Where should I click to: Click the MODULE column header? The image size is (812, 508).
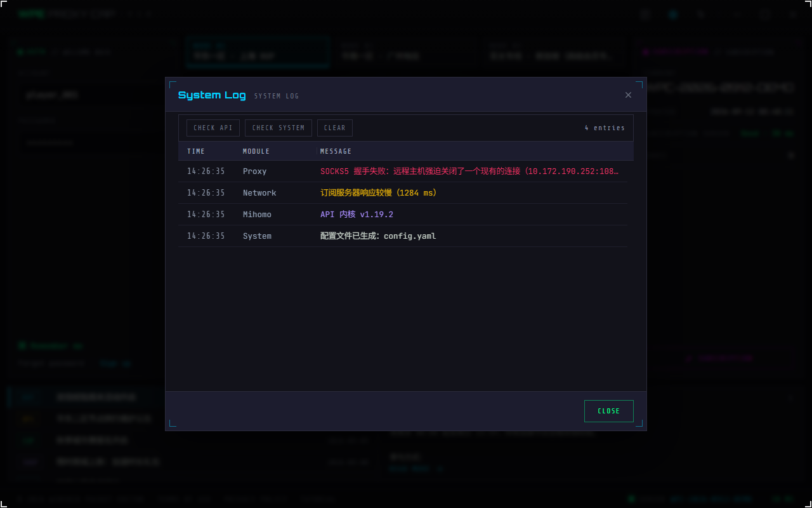click(256, 151)
